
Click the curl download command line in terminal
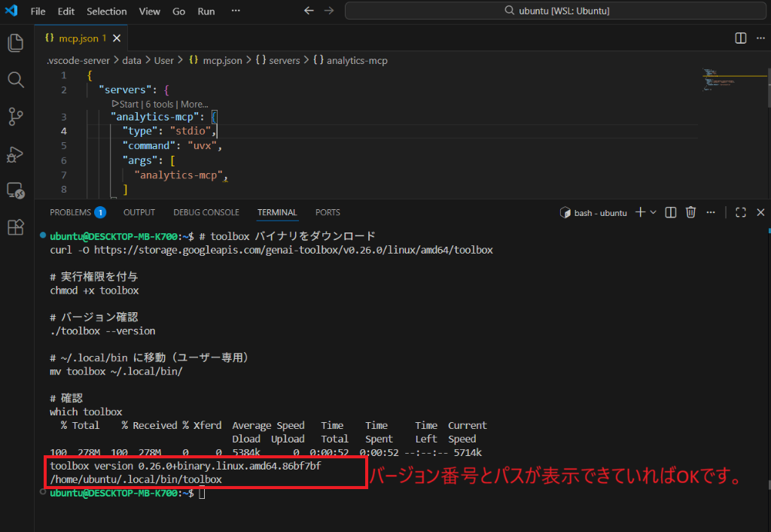point(271,250)
